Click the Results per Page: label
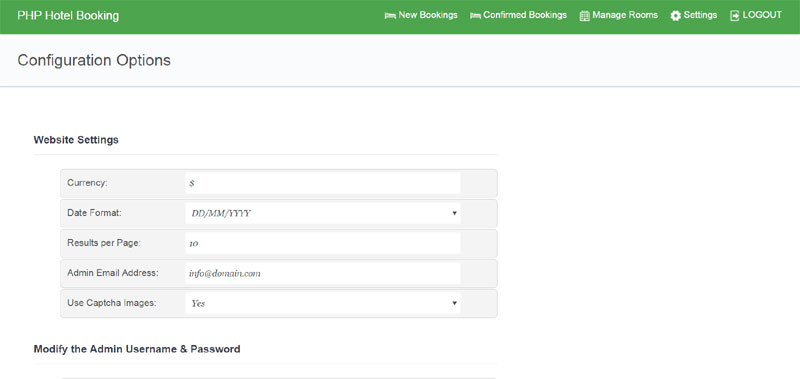 104,243
